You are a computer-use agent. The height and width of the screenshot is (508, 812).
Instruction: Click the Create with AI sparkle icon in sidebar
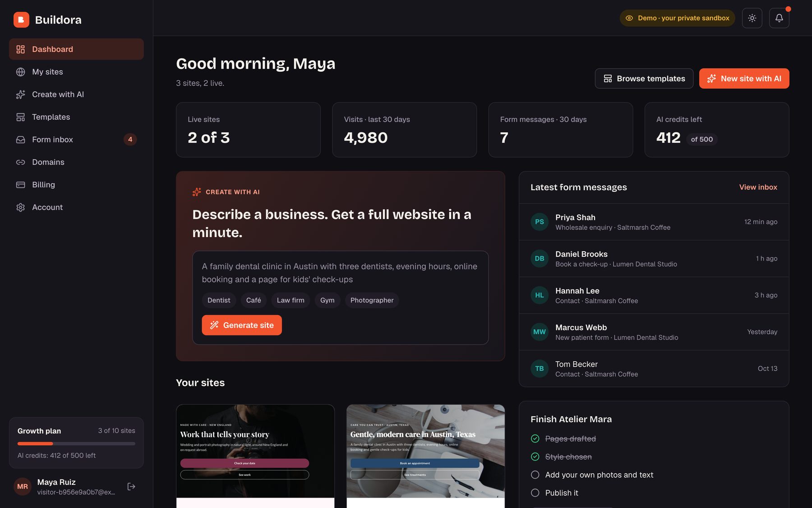coord(21,94)
